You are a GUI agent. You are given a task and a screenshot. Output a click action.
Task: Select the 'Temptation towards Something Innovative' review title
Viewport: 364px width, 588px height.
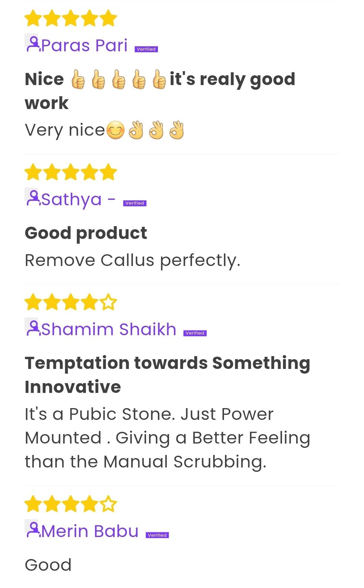pos(167,375)
